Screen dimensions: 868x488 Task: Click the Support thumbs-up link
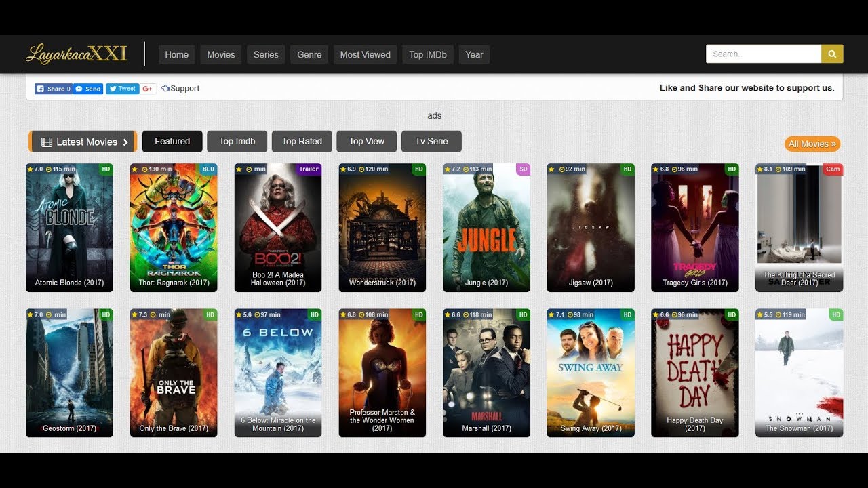point(180,89)
